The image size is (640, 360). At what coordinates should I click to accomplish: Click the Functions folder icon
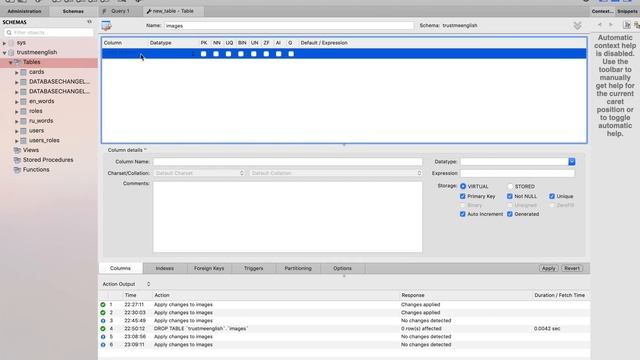(17, 170)
